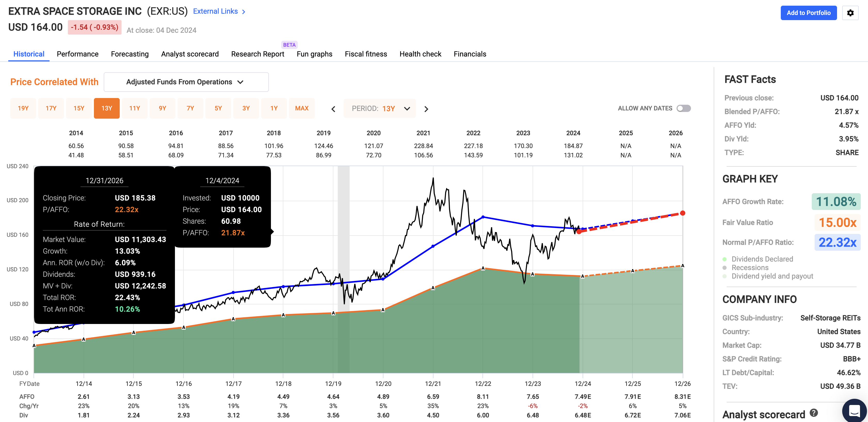Click the right chevron to advance the period
Image resolution: width=868 pixels, height=422 pixels.
(426, 108)
